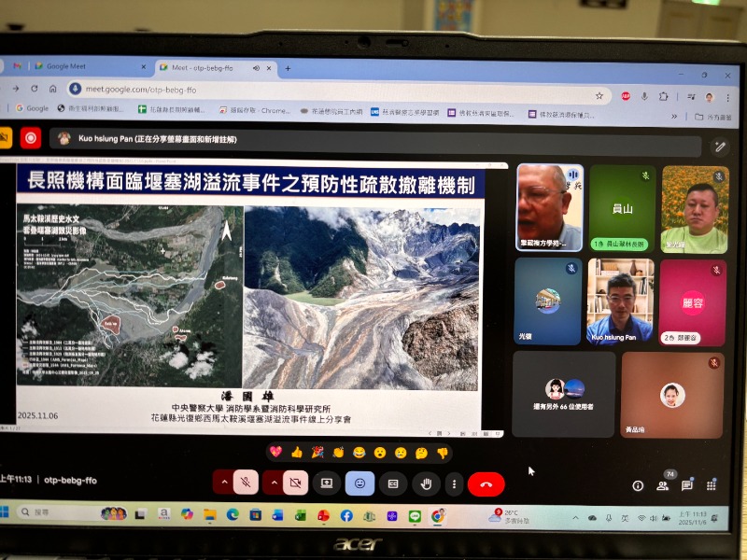
Task: Open a new browser tab
Action: (x=288, y=68)
